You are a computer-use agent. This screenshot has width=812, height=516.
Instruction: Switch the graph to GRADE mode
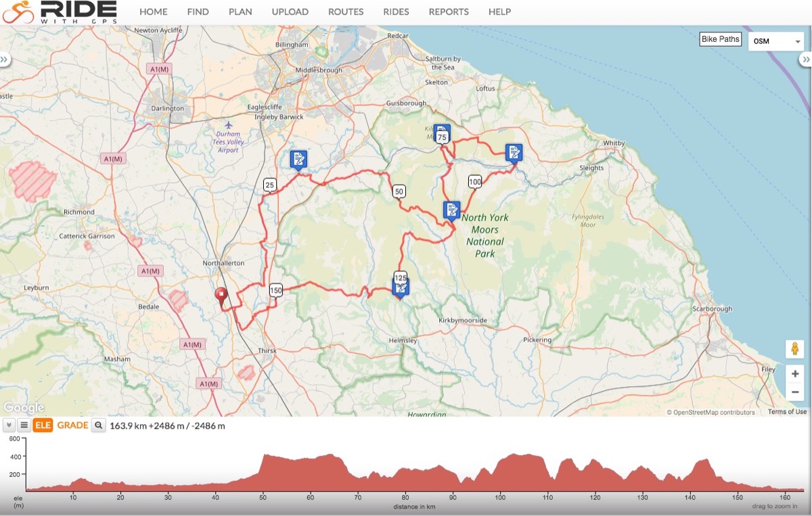point(72,425)
